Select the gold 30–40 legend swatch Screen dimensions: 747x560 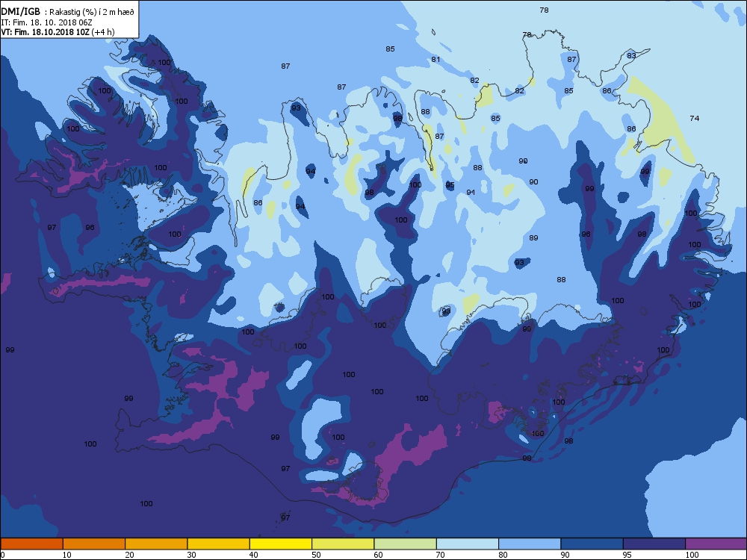pos(219,544)
